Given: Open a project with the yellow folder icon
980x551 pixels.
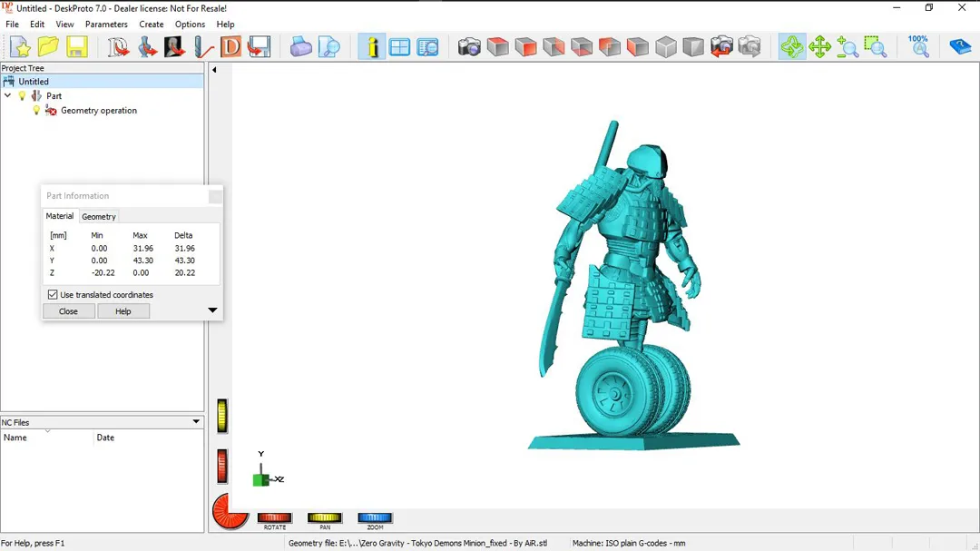Looking at the screenshot, I should (48, 47).
